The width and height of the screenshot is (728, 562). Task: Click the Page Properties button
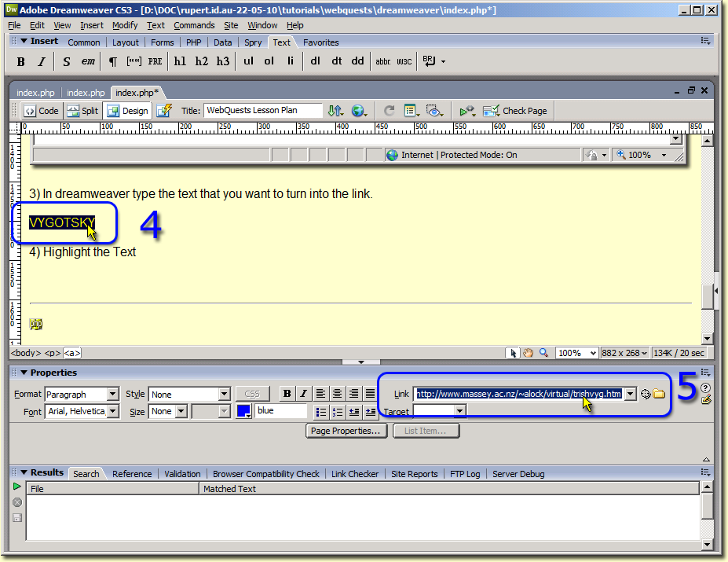pyautogui.click(x=346, y=431)
